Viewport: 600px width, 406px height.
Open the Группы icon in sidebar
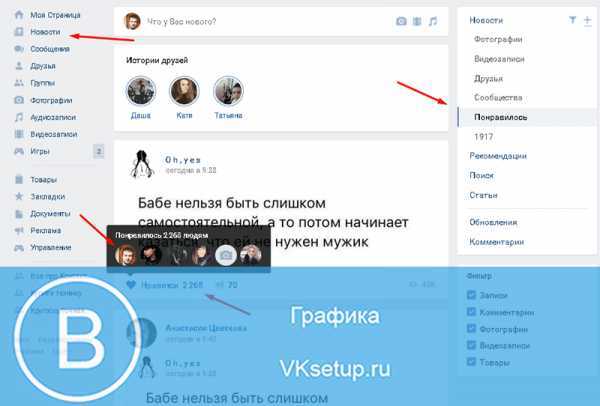coord(19,83)
